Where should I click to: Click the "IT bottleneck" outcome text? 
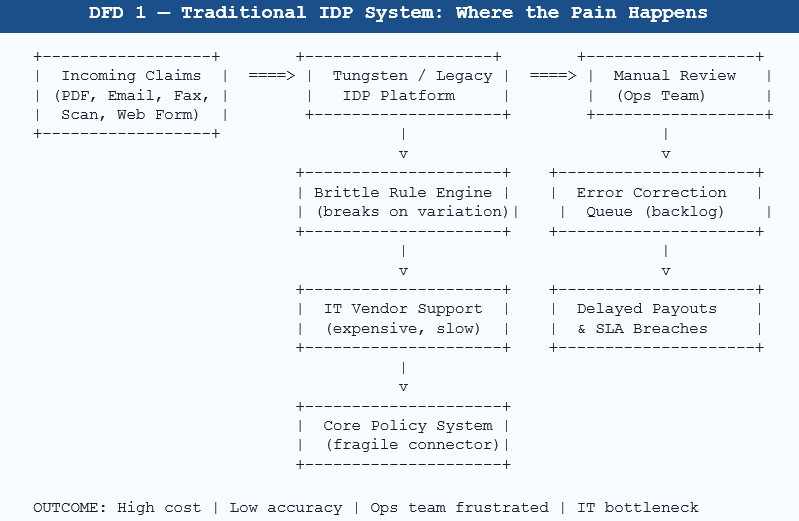coord(637,508)
